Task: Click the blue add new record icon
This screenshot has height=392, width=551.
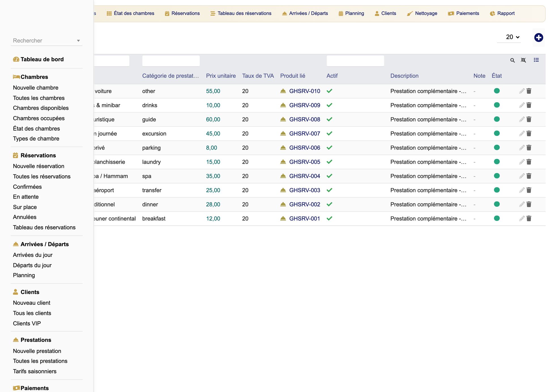Action: click(538, 37)
